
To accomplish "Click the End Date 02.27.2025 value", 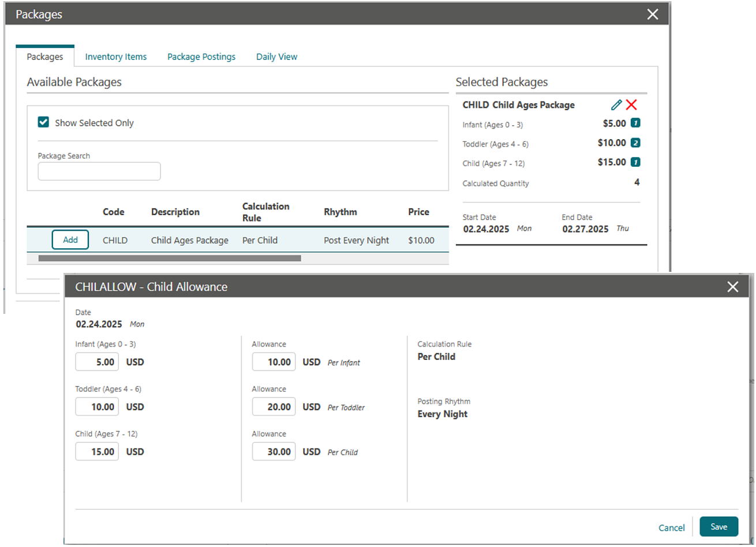I will point(586,228).
